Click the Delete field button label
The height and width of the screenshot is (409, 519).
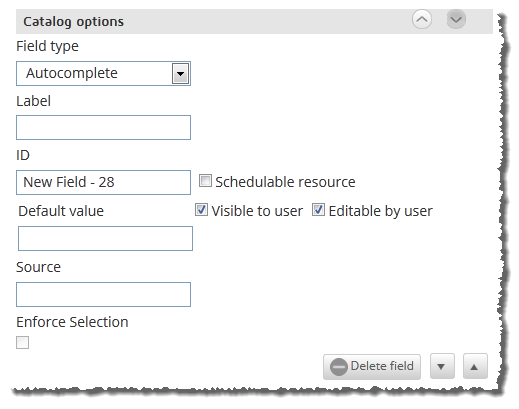[382, 366]
